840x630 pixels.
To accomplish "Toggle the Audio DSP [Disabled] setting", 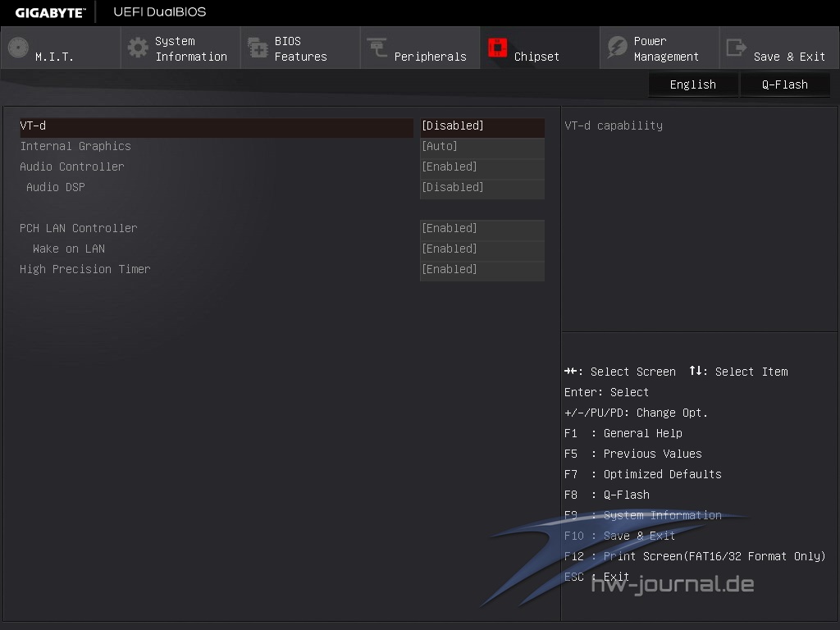I will pyautogui.click(x=482, y=188).
